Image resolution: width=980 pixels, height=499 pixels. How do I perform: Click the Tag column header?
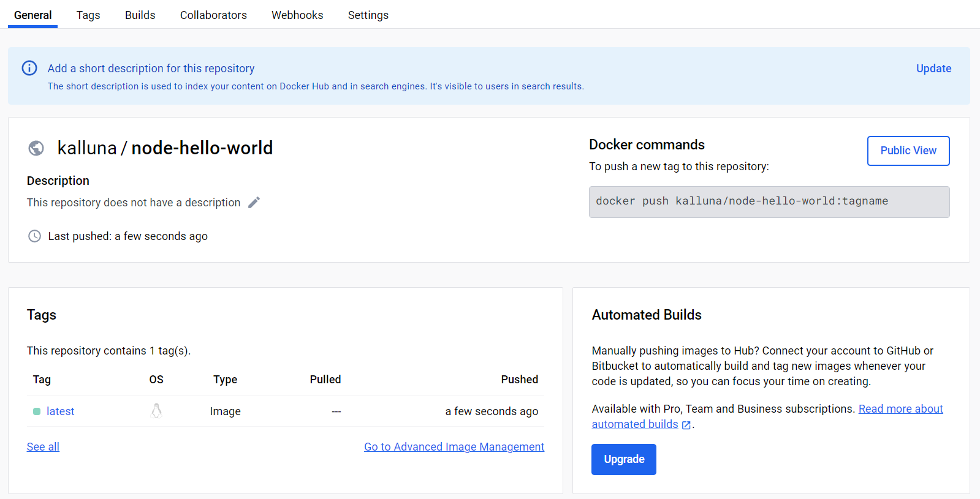(42, 380)
